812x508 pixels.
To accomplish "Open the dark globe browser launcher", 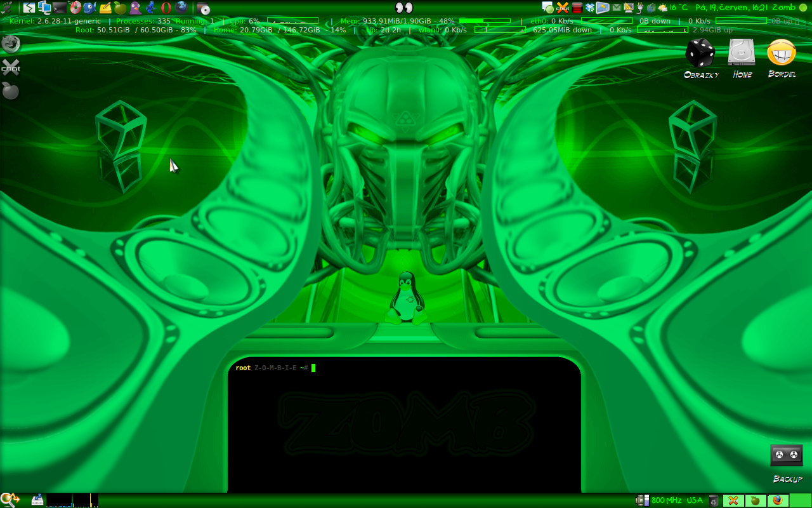I will 181,8.
